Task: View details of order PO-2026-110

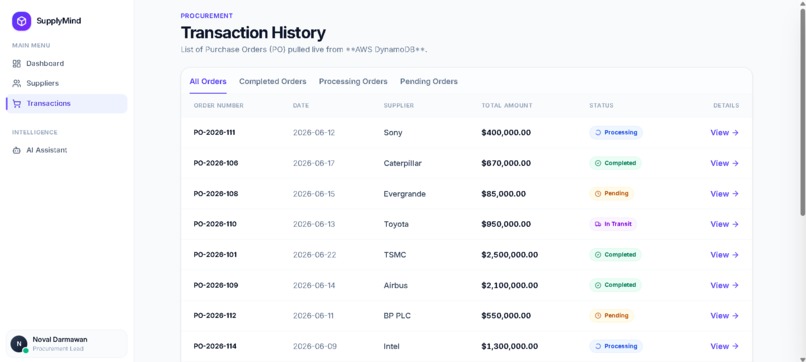Action: coord(724,224)
